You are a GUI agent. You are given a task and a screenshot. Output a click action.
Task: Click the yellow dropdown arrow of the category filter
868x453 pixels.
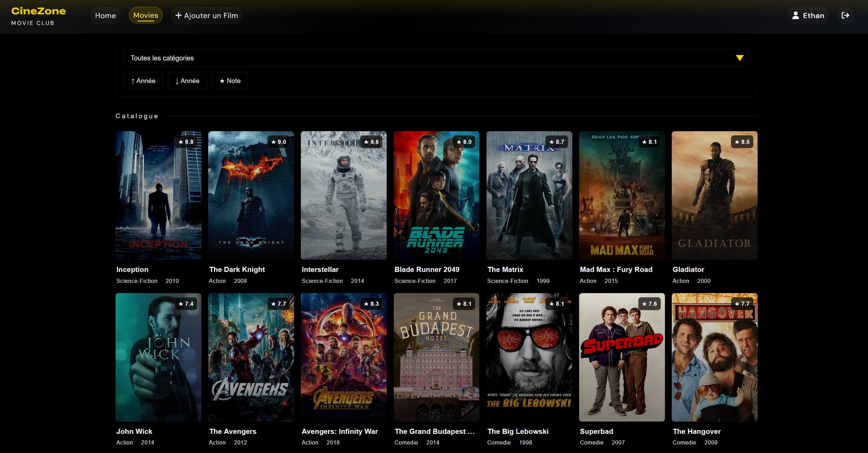pos(739,58)
